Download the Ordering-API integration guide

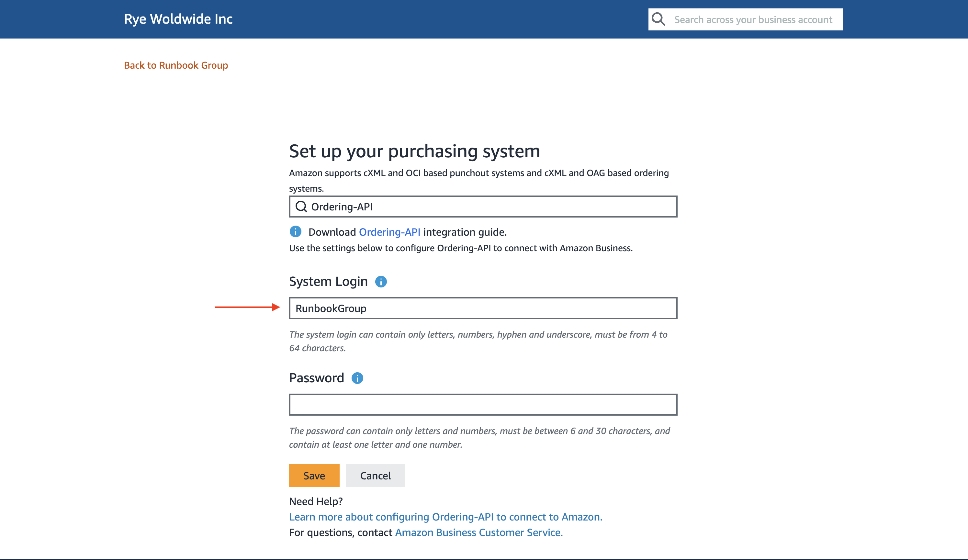tap(389, 231)
